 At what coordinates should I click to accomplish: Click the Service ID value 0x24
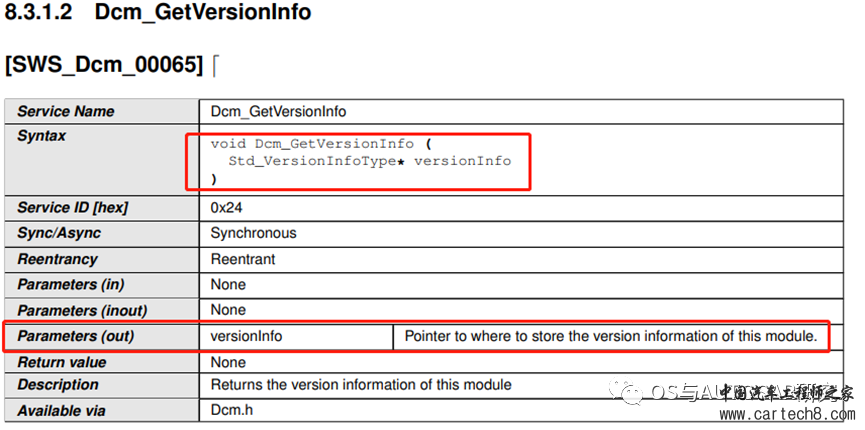[227, 208]
